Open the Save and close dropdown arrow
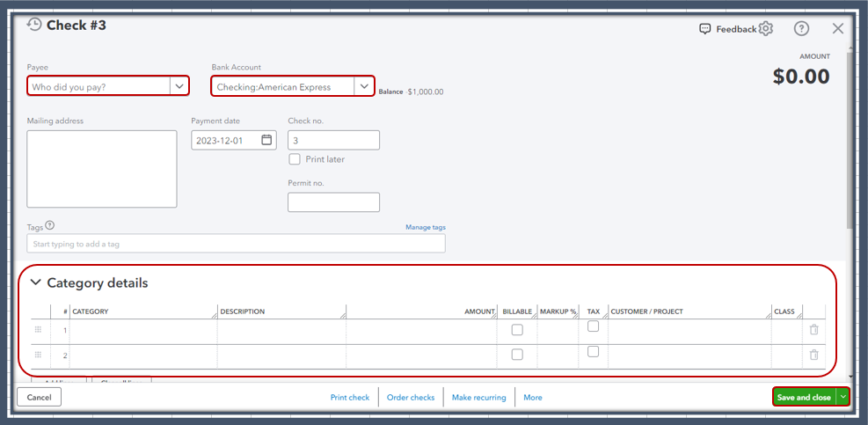The width and height of the screenshot is (868, 425). click(x=842, y=398)
